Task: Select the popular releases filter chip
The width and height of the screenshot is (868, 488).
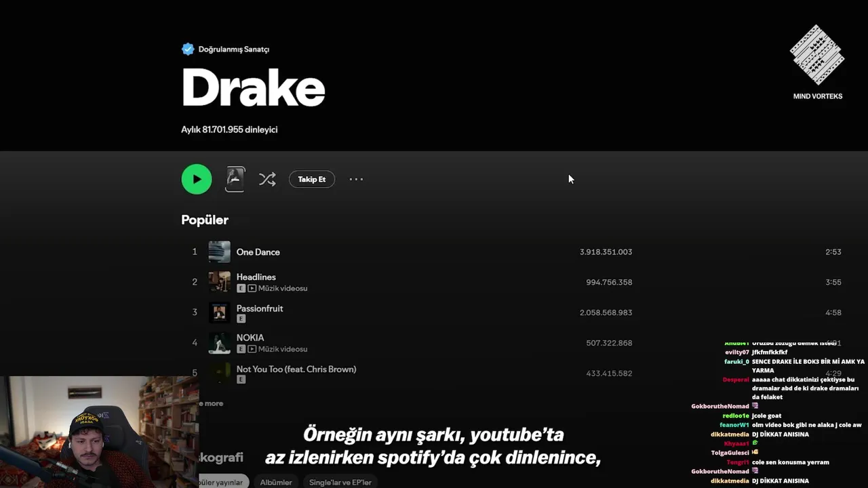Action: point(223,482)
